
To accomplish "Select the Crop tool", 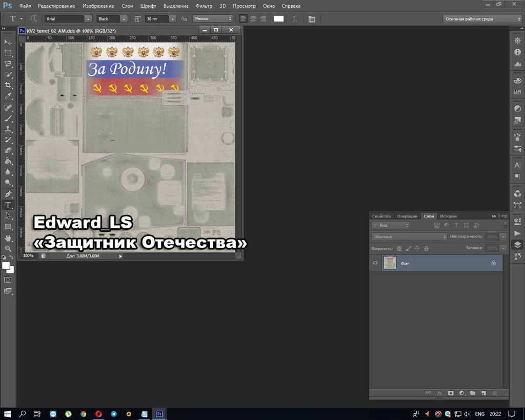I will click(8, 85).
